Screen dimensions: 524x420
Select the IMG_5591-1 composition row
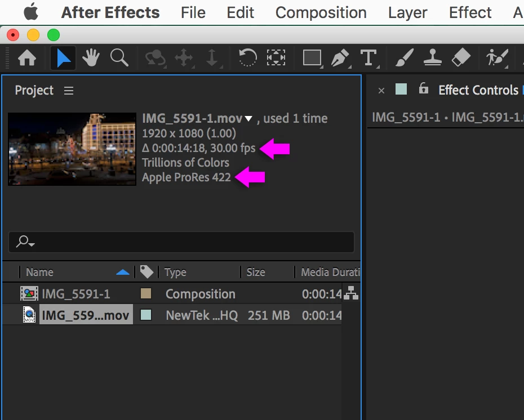point(172,294)
